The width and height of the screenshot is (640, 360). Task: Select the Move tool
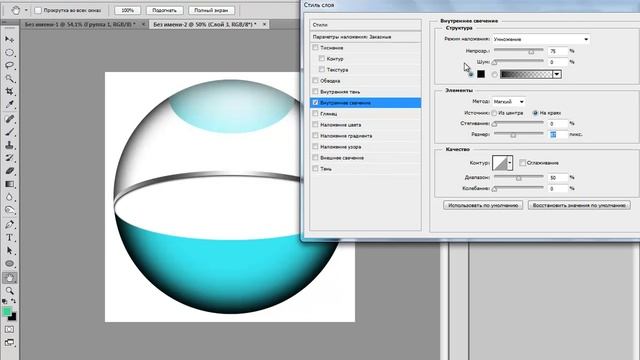9,39
